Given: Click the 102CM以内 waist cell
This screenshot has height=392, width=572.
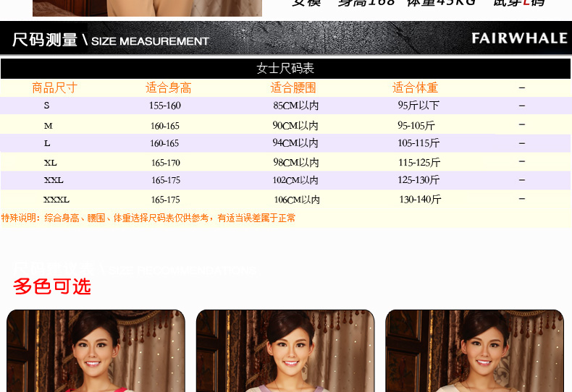Looking at the screenshot, I should (295, 180).
